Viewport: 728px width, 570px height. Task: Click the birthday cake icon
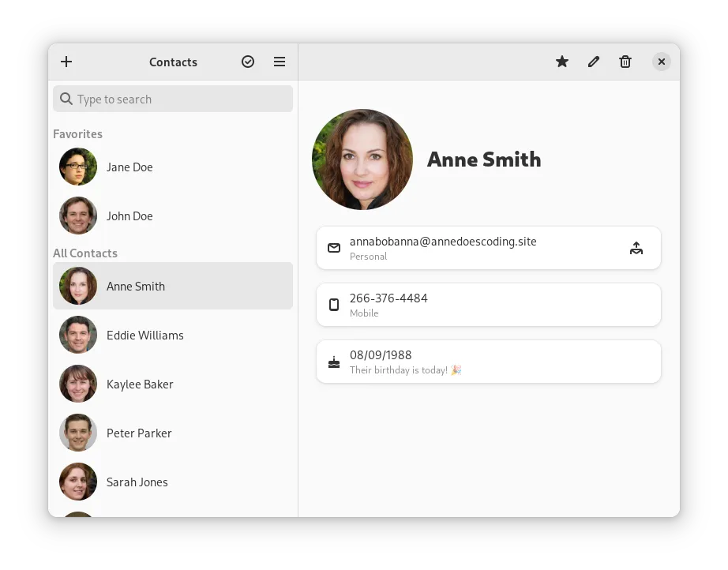click(334, 362)
